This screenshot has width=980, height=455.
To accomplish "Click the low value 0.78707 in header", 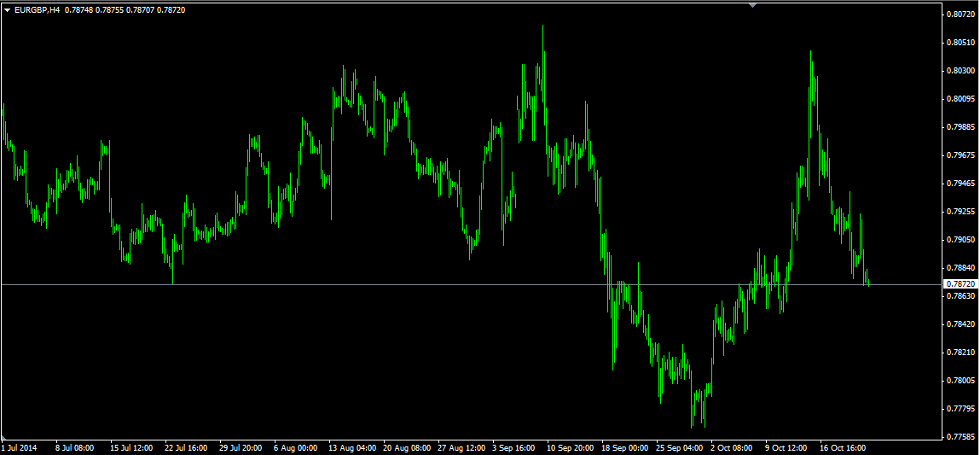I will click(140, 10).
